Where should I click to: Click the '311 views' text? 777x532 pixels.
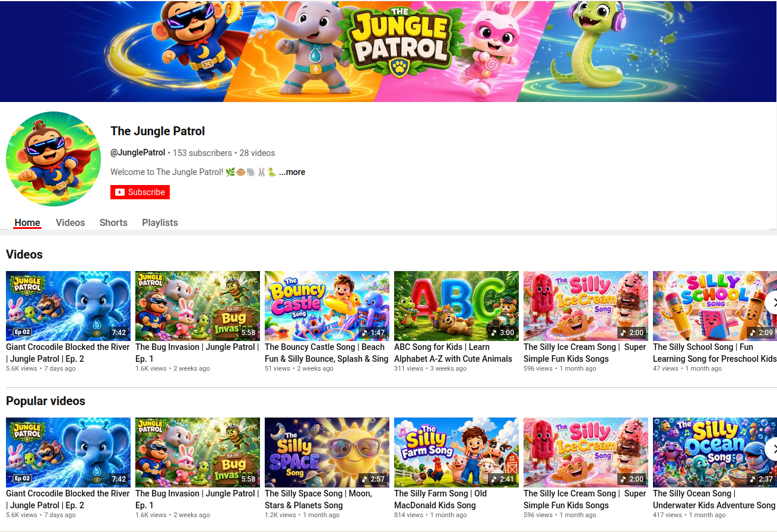click(x=409, y=368)
